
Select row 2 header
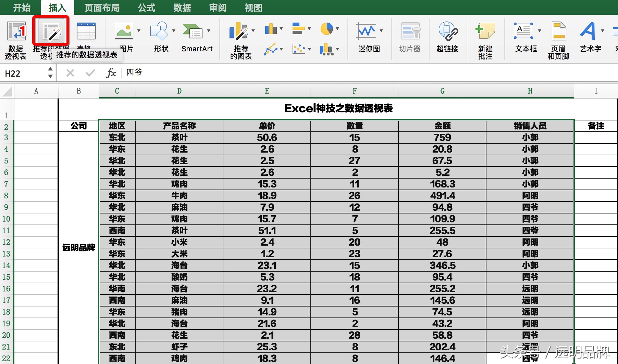point(7,127)
